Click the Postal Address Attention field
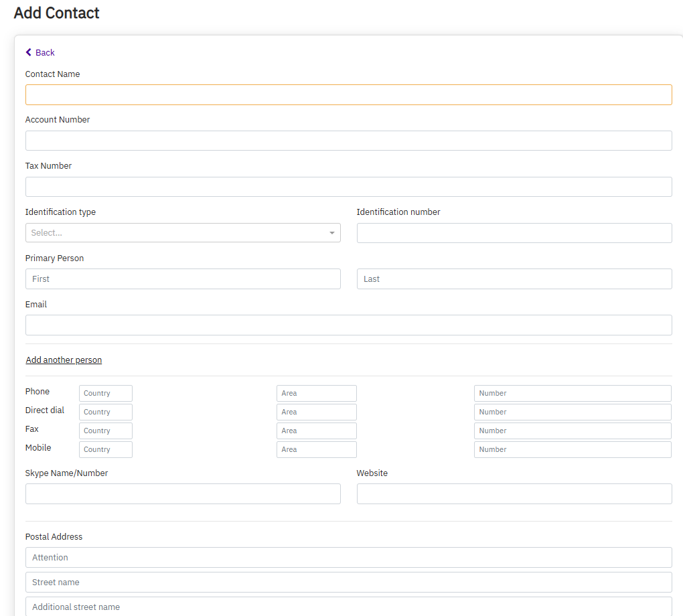This screenshot has width=683, height=616. pos(348,558)
